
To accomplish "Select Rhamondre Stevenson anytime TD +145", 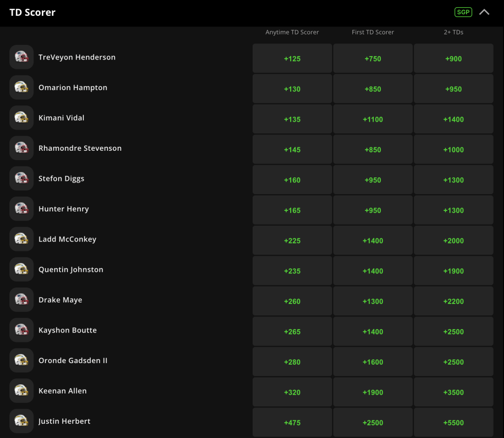I will [292, 149].
